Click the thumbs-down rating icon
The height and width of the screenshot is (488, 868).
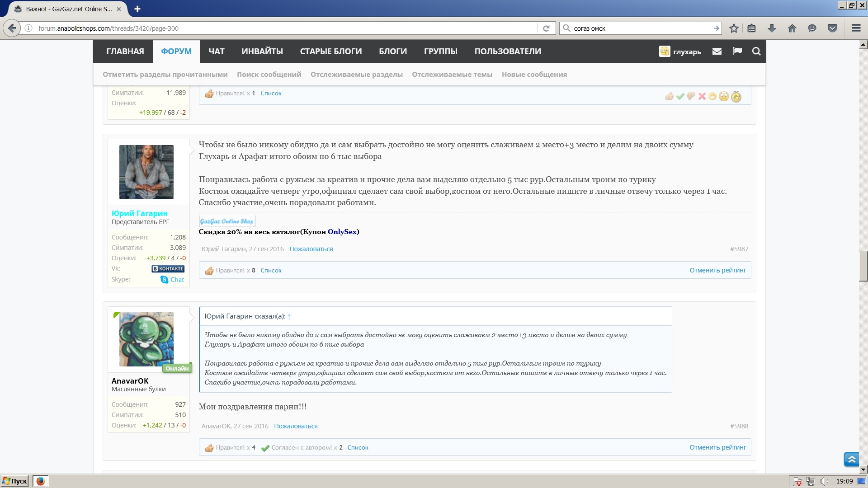click(691, 96)
